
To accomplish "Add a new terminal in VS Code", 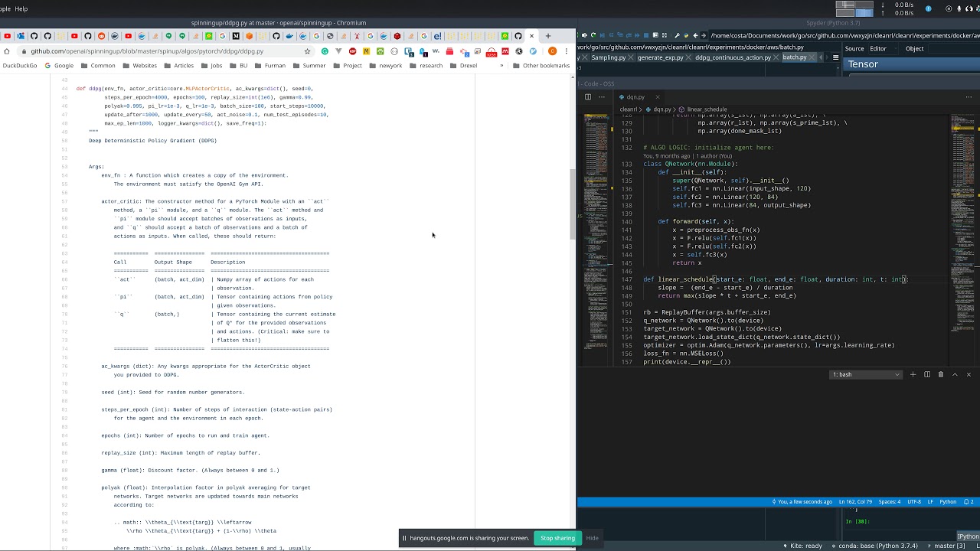I will 913,374.
